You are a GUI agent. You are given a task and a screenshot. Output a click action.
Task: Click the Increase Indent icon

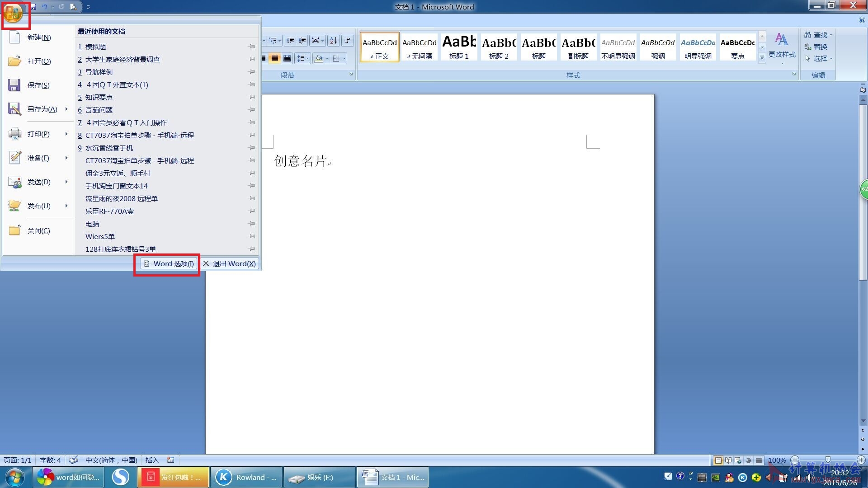coord(302,41)
